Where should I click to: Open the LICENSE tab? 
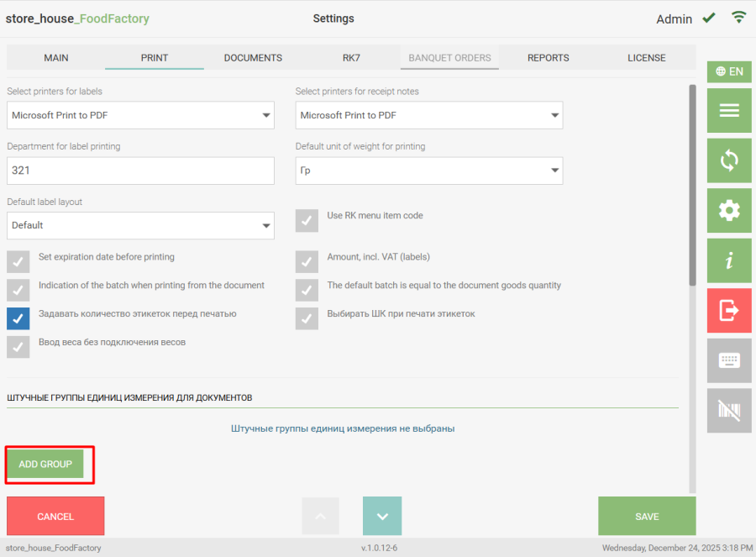coord(646,58)
